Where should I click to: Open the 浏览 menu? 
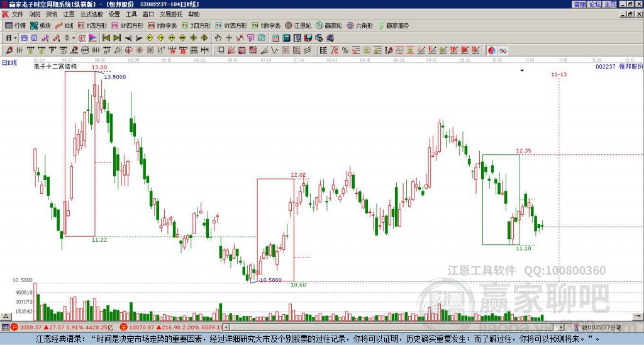click(35, 14)
